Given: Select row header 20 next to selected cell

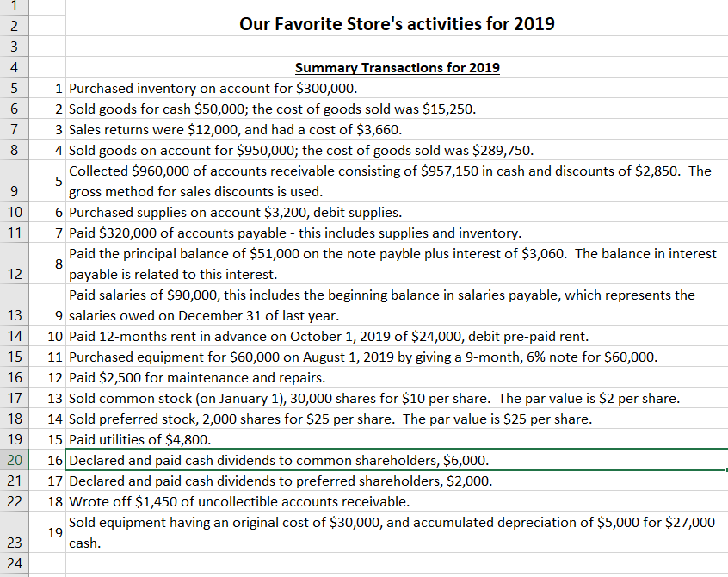Looking at the screenshot, I should pyautogui.click(x=14, y=460).
